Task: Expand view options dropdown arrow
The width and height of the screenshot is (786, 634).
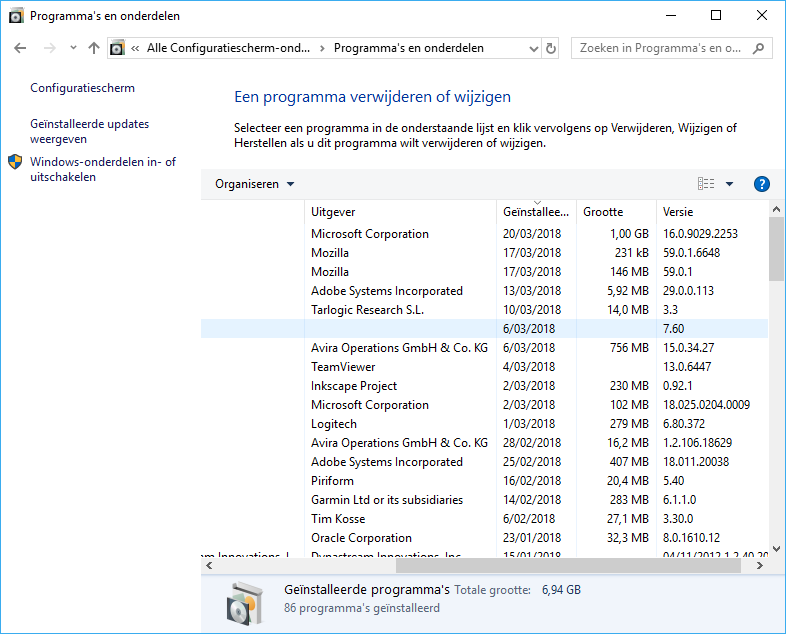Action: point(729,184)
